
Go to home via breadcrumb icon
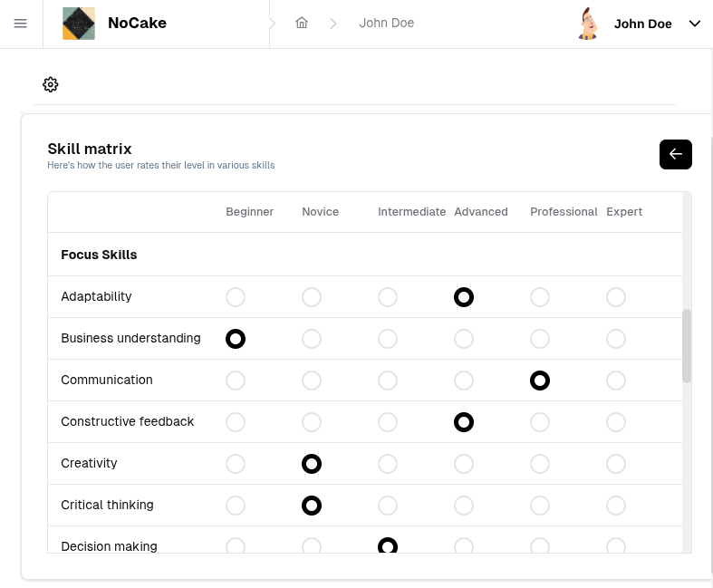302,24
